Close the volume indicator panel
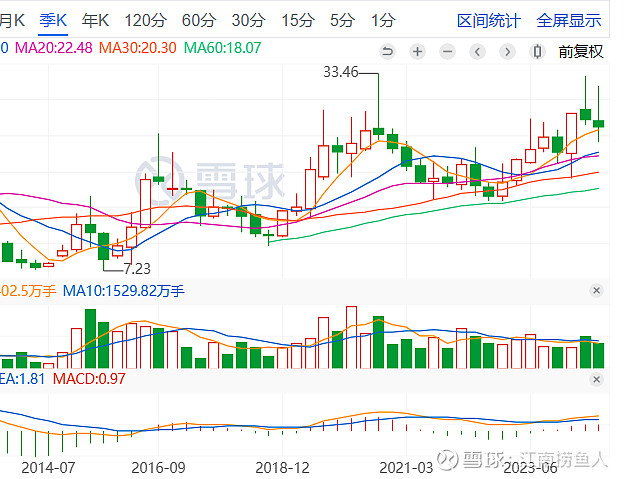Viewport: 627px width, 479px height. click(596, 291)
